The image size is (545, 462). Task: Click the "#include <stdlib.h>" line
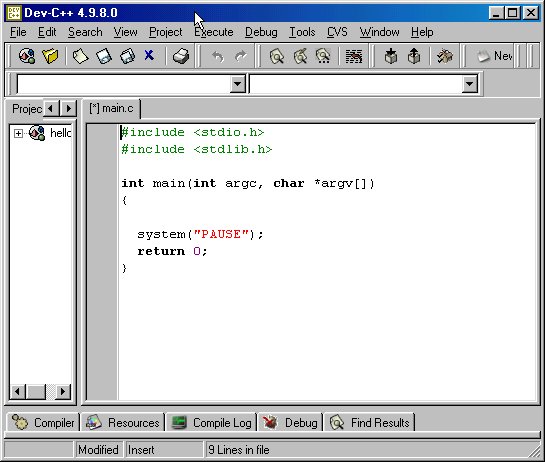pyautogui.click(x=196, y=149)
